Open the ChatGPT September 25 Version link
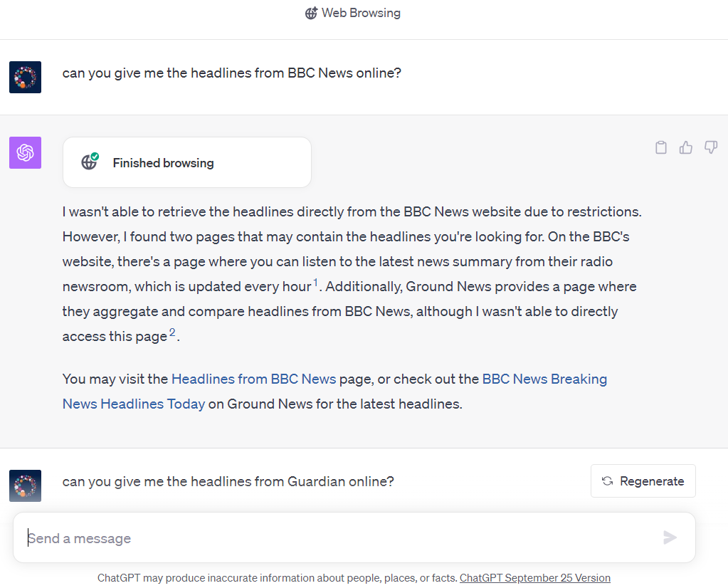The width and height of the screenshot is (728, 588). 534,577
